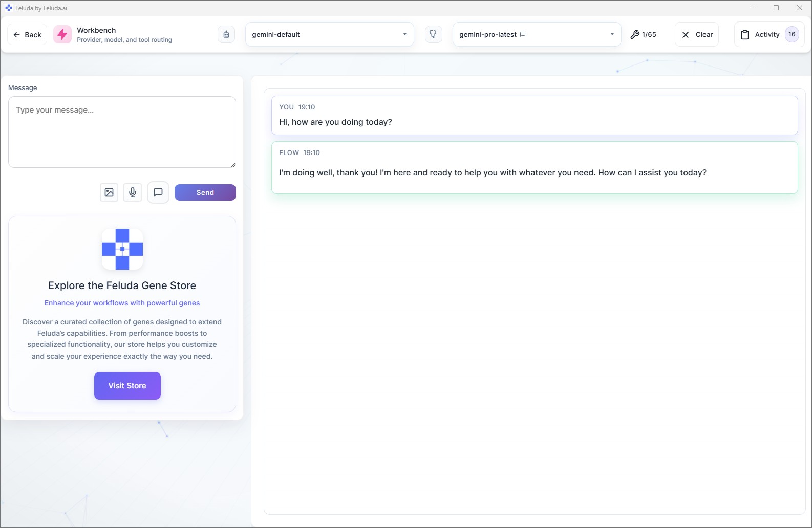Click 'Provider, model, and tool routing' subtitle
Screen dimensions: 812x528
pyautogui.click(x=124, y=40)
